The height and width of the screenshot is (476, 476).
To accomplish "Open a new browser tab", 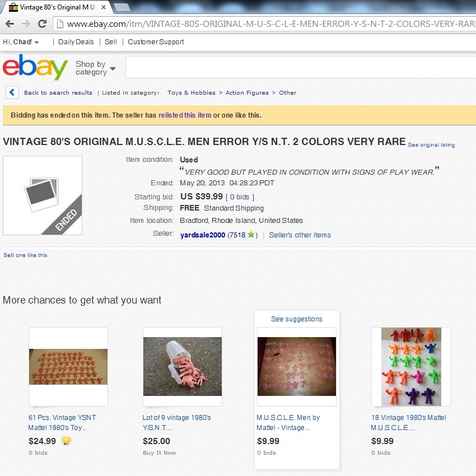I will [x=122, y=7].
